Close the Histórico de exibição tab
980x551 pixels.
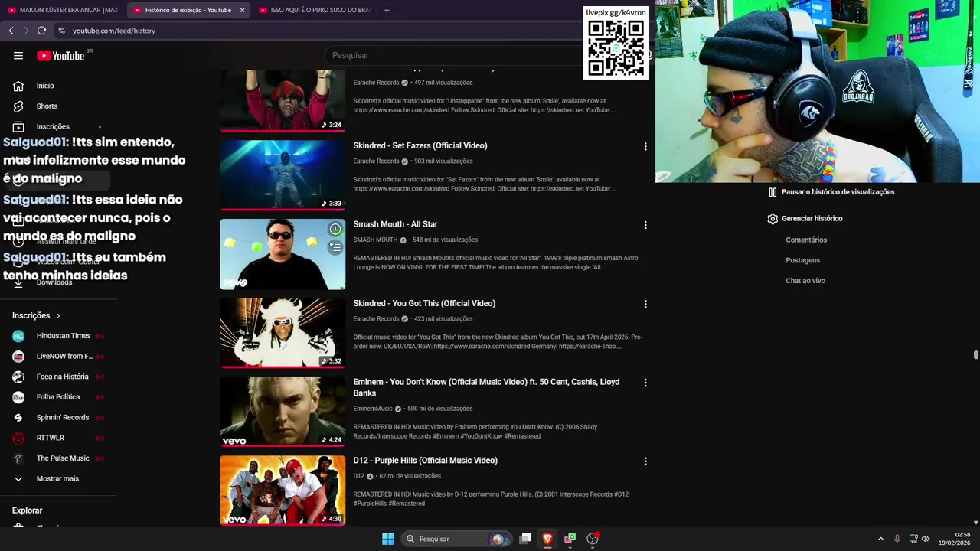click(x=242, y=10)
